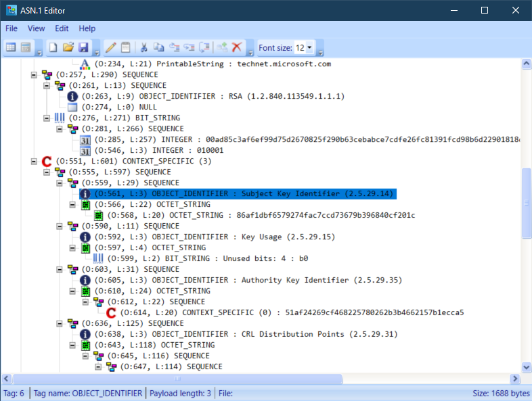Open the View menu
Screen dimensions: 532x401
tap(36, 28)
